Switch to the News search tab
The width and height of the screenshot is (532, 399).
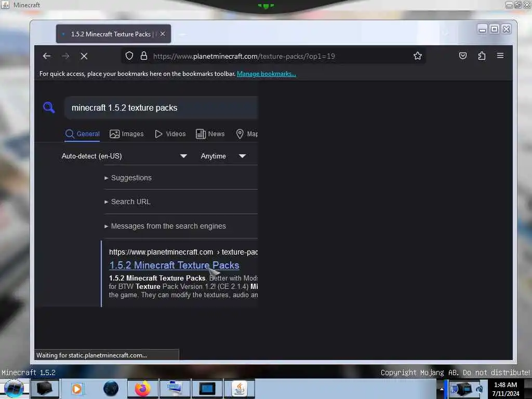pos(210,134)
